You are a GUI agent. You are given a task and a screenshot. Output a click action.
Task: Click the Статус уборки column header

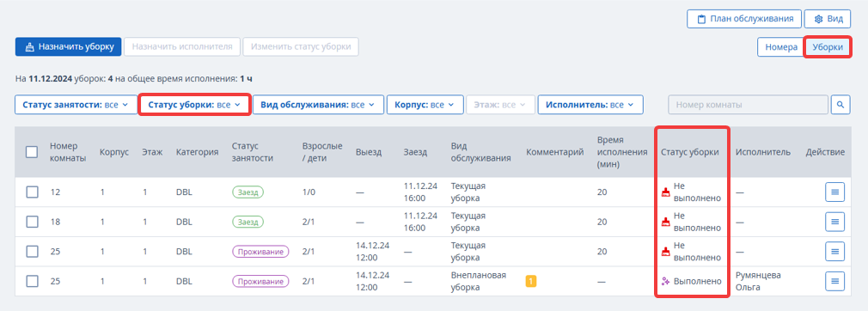[690, 151]
